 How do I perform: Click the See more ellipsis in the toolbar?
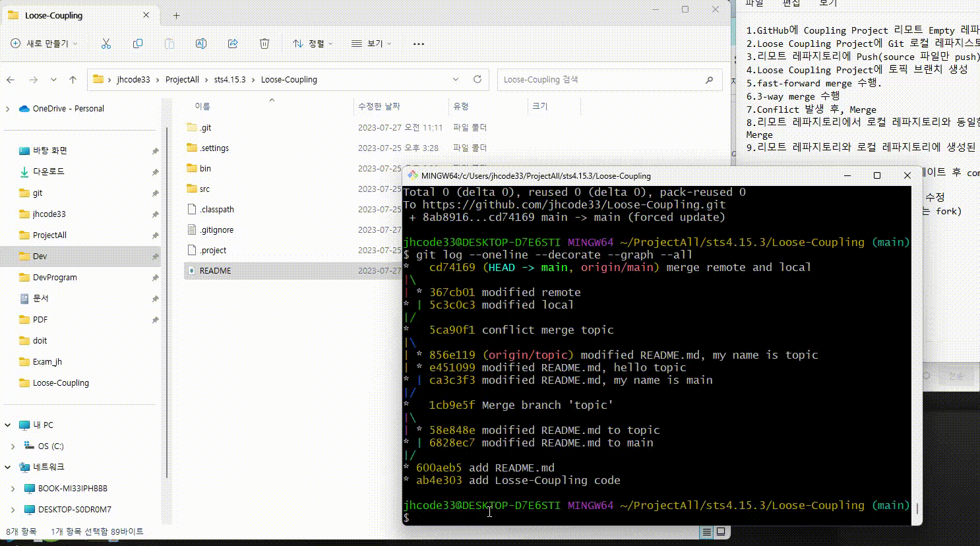click(x=418, y=43)
